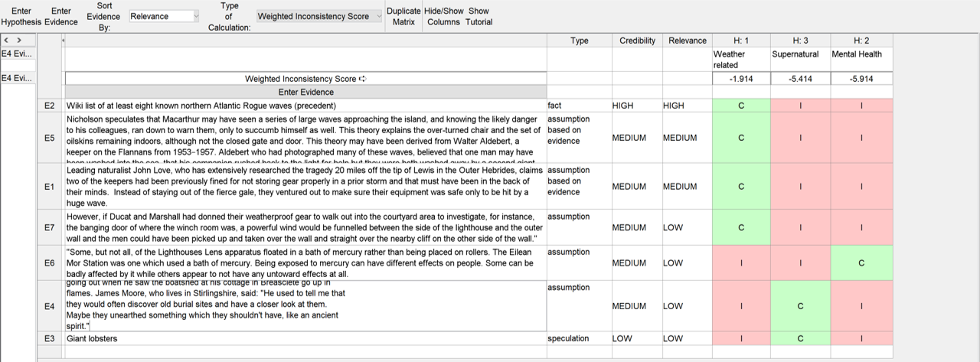Click the green C cell for E7 under H: 1
The image size is (980, 362).
click(740, 227)
